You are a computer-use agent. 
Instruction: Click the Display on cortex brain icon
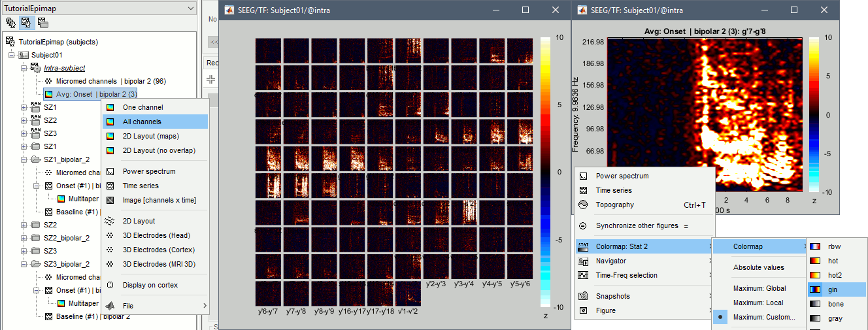pos(110,285)
